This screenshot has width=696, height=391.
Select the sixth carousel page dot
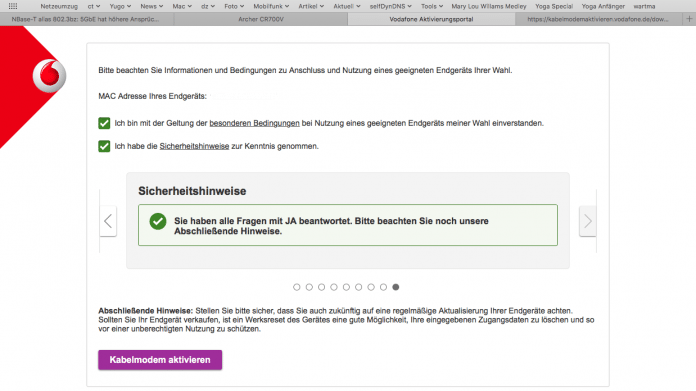click(359, 287)
